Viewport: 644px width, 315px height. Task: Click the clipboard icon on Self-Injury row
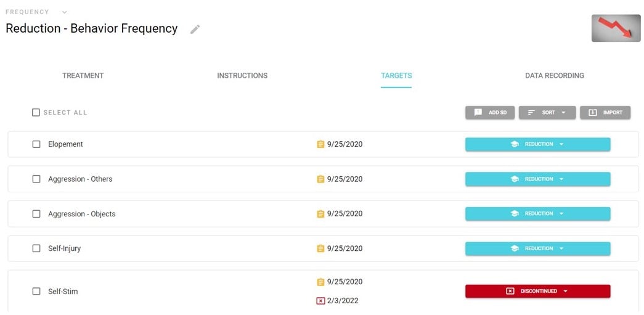coord(320,249)
